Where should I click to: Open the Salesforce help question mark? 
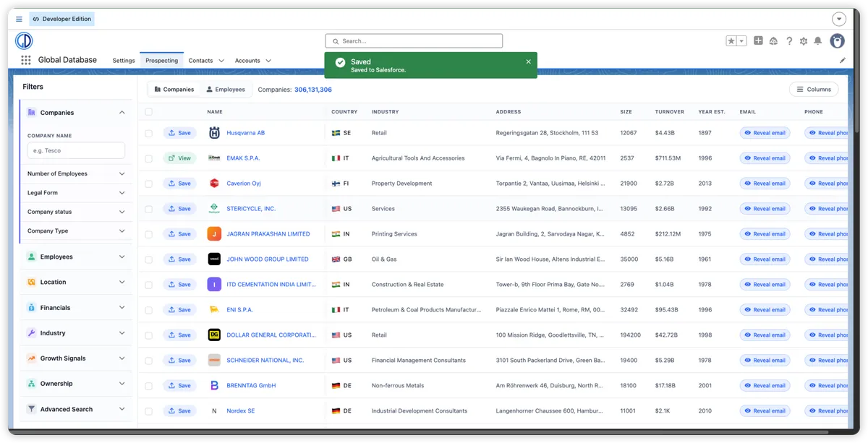pyautogui.click(x=789, y=41)
